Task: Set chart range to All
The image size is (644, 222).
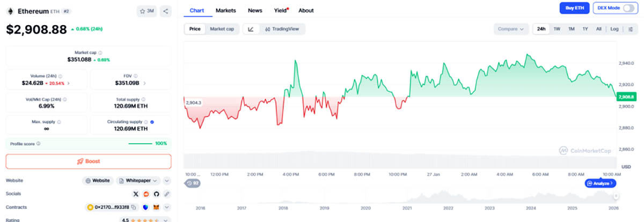Action: click(598, 29)
